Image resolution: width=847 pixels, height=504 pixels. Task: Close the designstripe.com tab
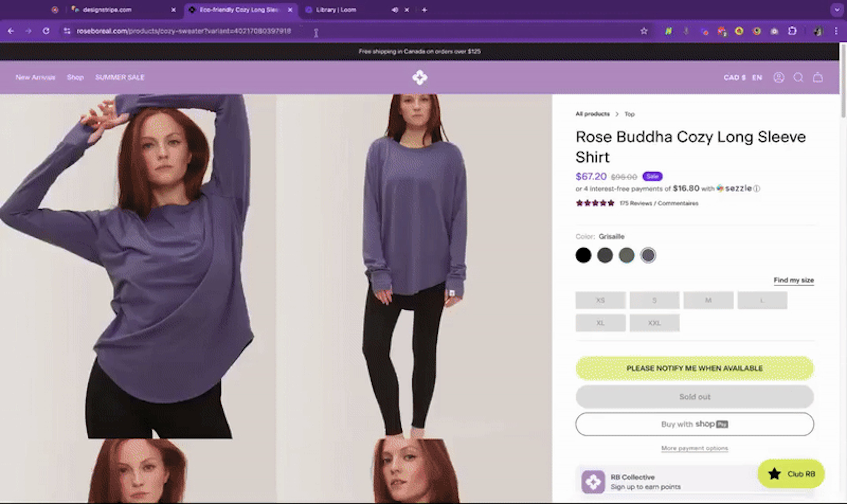coord(174,10)
